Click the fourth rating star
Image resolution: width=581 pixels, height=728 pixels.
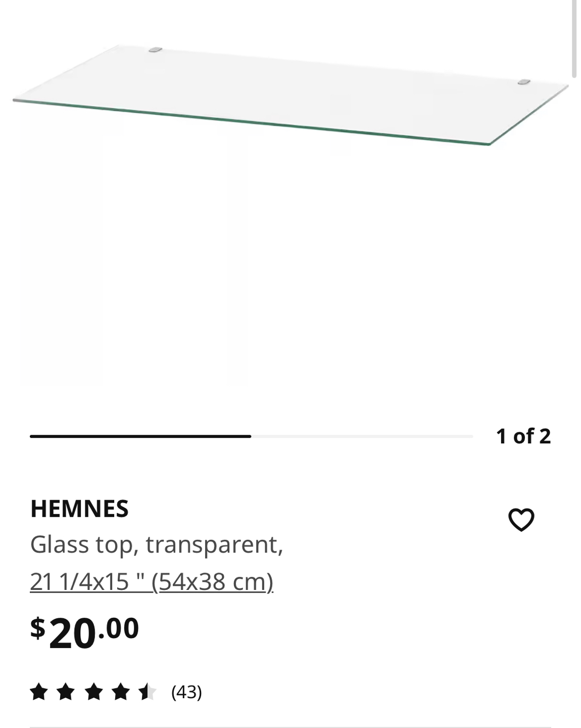[x=120, y=692]
